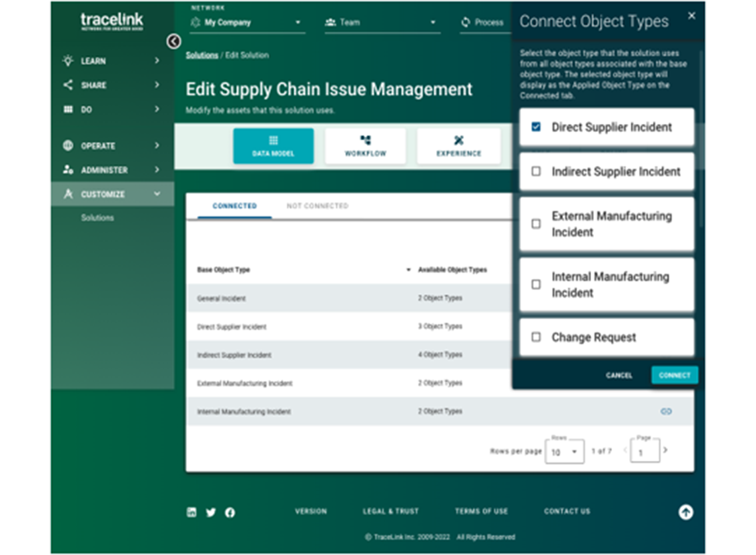
Task: Click the Share icon in sidebar
Action: pyautogui.click(x=68, y=85)
